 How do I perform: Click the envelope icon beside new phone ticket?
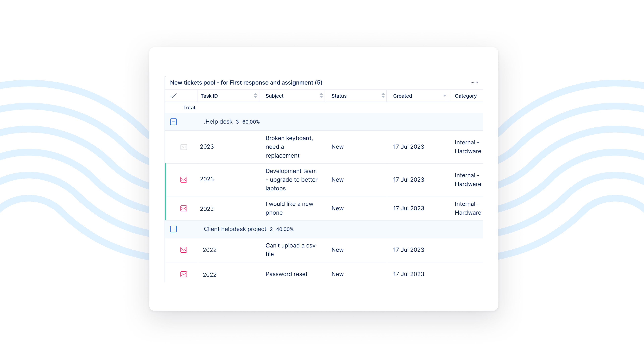[184, 209]
